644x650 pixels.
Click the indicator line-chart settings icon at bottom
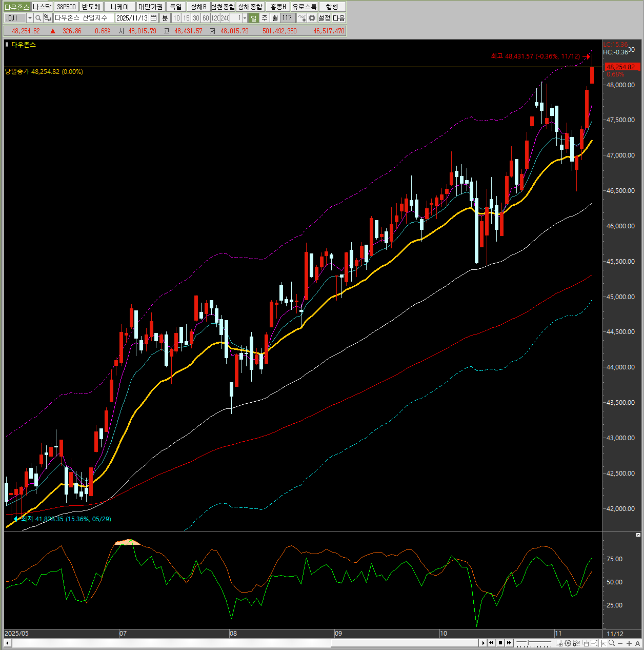[x=576, y=643]
